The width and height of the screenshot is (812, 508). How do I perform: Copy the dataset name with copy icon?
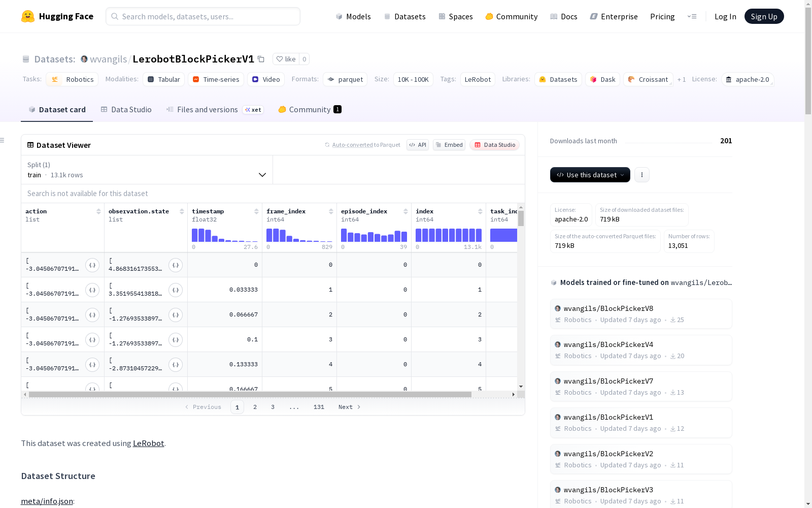pos(261,59)
